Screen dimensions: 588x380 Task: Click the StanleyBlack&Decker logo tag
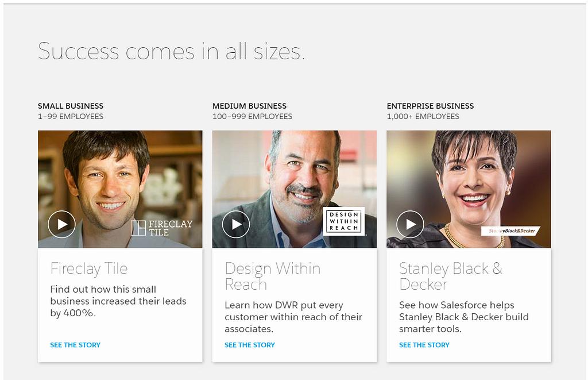coord(510,231)
